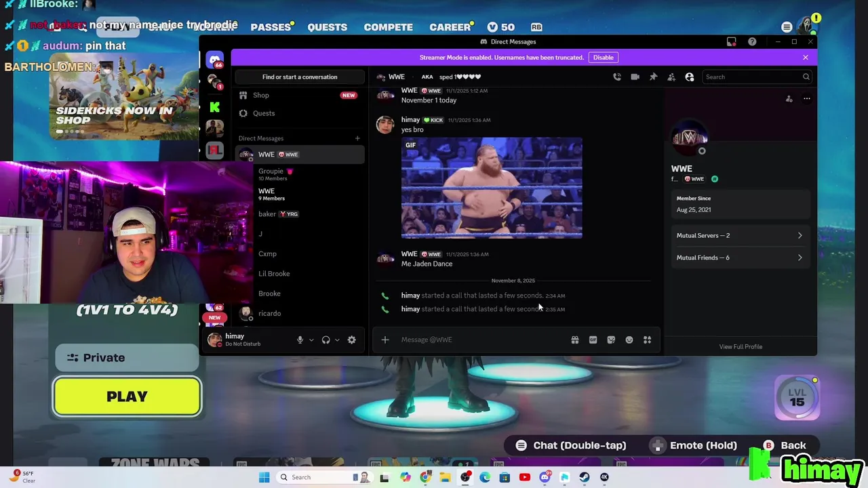Screen dimensions: 868x488
Task: Toggle the Private party setting in Fortnite
Action: click(127, 357)
